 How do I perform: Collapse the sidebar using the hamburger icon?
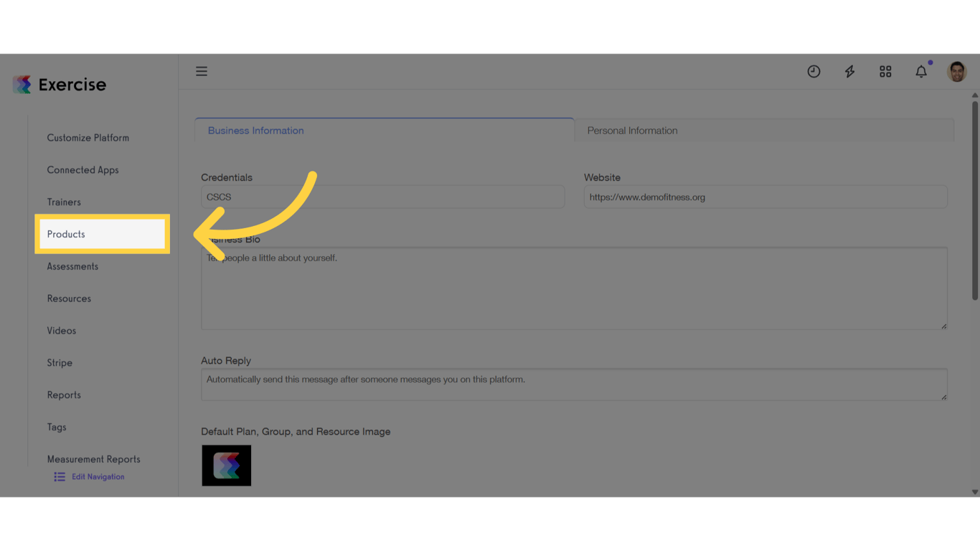[202, 71]
